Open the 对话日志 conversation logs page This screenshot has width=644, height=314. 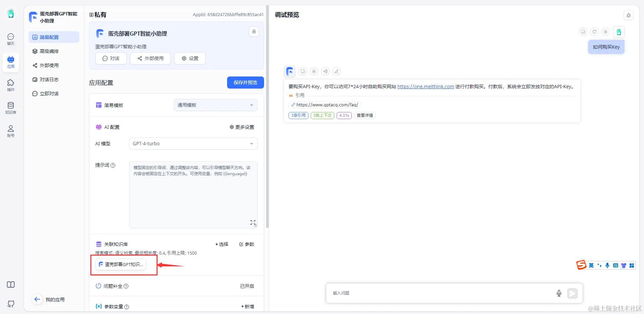pyautogui.click(x=49, y=80)
